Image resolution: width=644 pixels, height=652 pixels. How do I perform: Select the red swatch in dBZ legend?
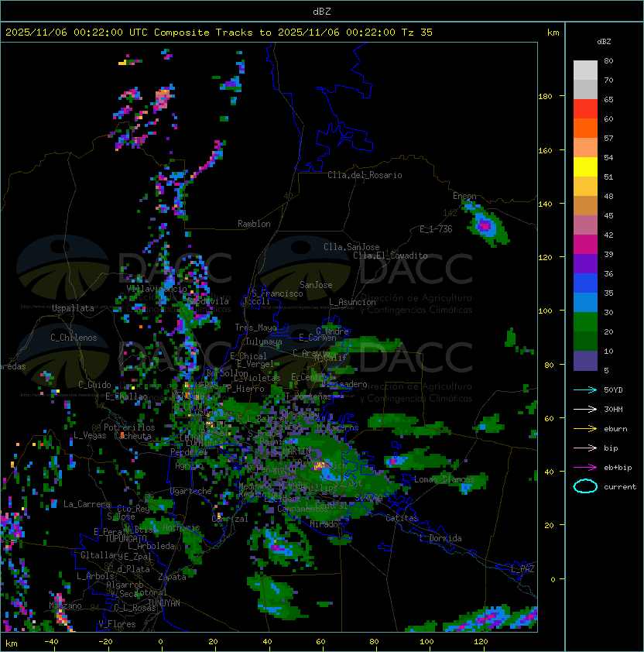(x=585, y=109)
